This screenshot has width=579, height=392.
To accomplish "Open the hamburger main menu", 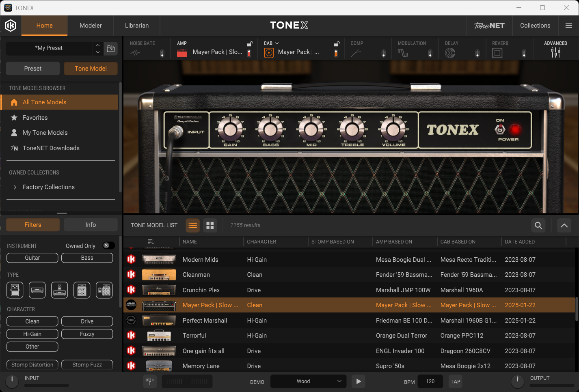I will point(568,26).
